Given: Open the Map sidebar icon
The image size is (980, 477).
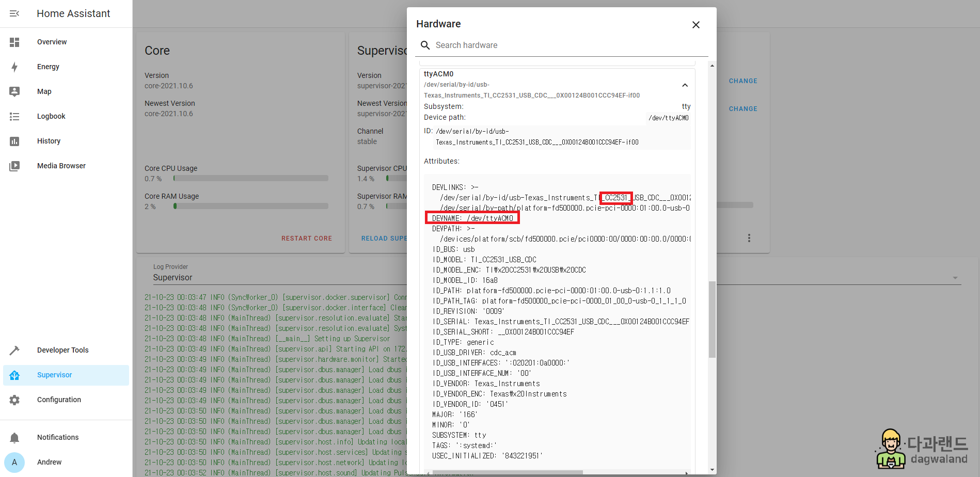Looking at the screenshot, I should click(x=14, y=91).
